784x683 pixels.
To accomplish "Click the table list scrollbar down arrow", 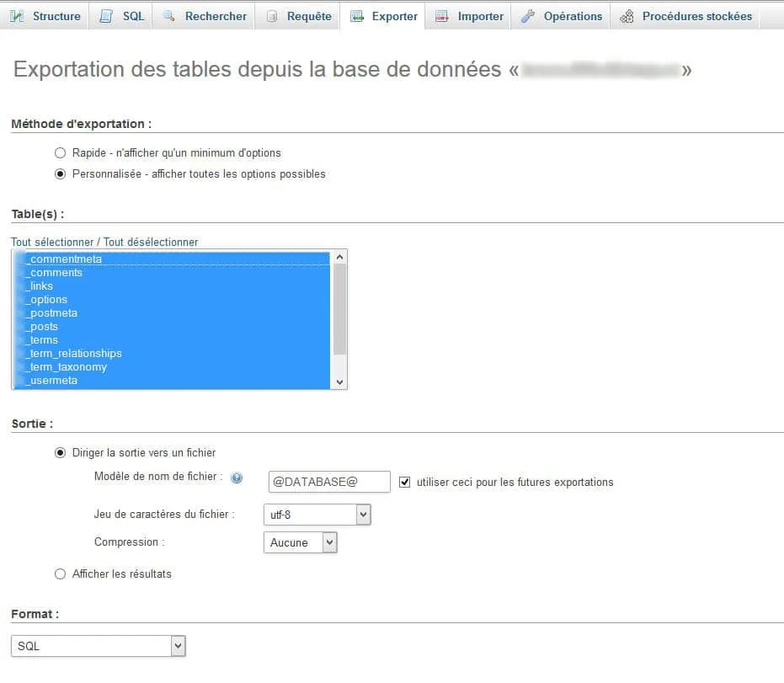I will point(340,382).
